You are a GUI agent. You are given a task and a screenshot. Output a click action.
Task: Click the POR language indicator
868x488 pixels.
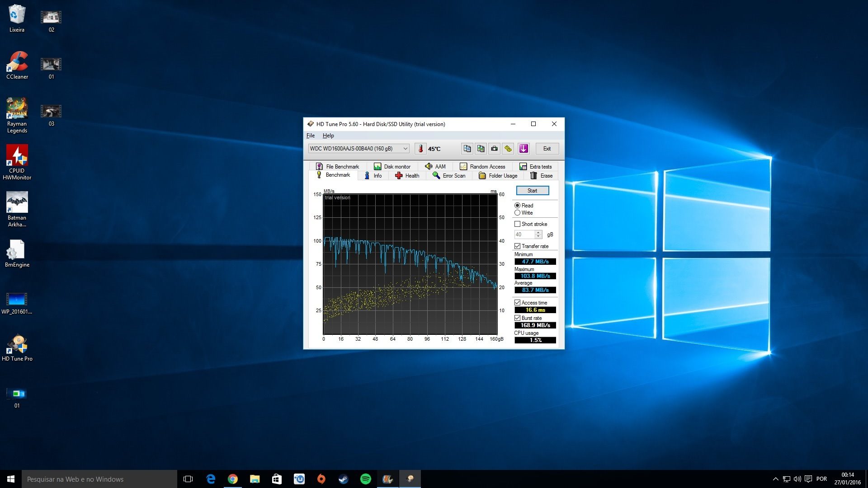pyautogui.click(x=822, y=479)
